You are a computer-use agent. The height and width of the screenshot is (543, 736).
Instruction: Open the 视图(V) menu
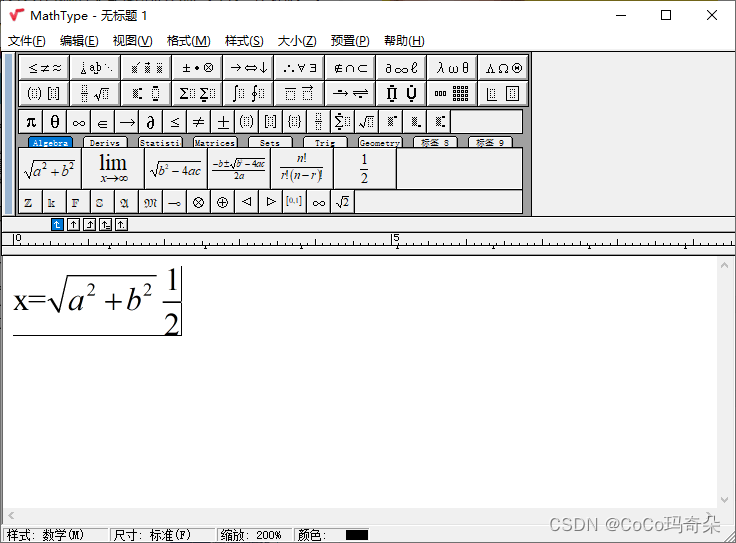[132, 41]
